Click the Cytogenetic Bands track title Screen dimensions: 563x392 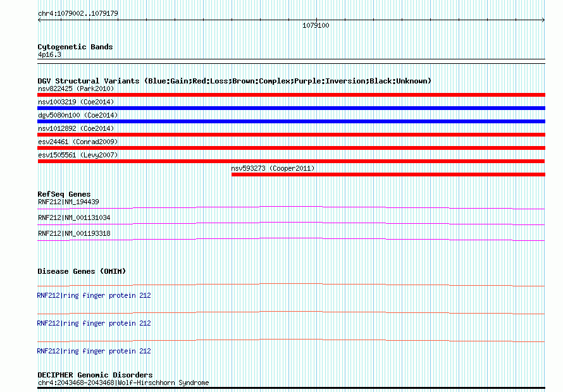click(x=75, y=47)
